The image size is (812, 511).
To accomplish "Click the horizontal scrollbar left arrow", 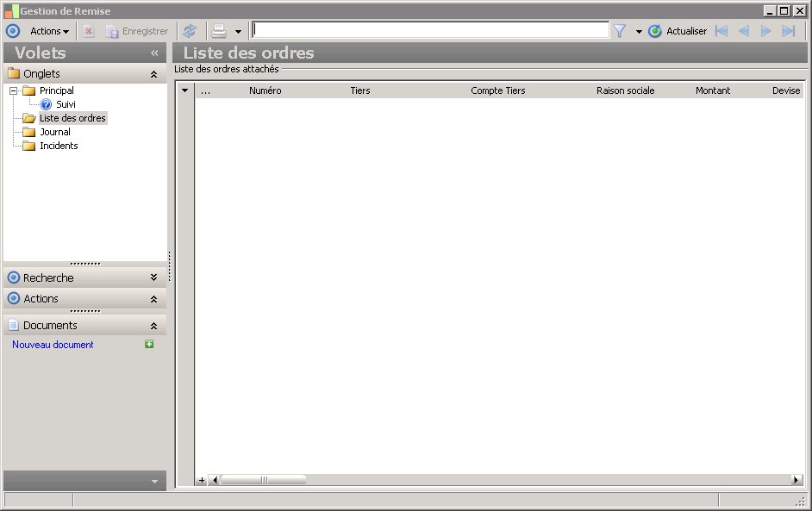I will coord(215,480).
